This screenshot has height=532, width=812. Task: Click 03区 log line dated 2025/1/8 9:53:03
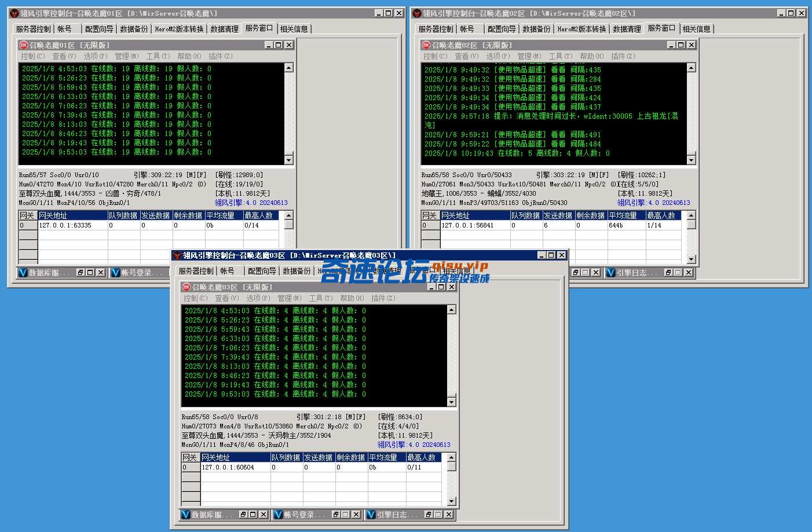click(275, 394)
